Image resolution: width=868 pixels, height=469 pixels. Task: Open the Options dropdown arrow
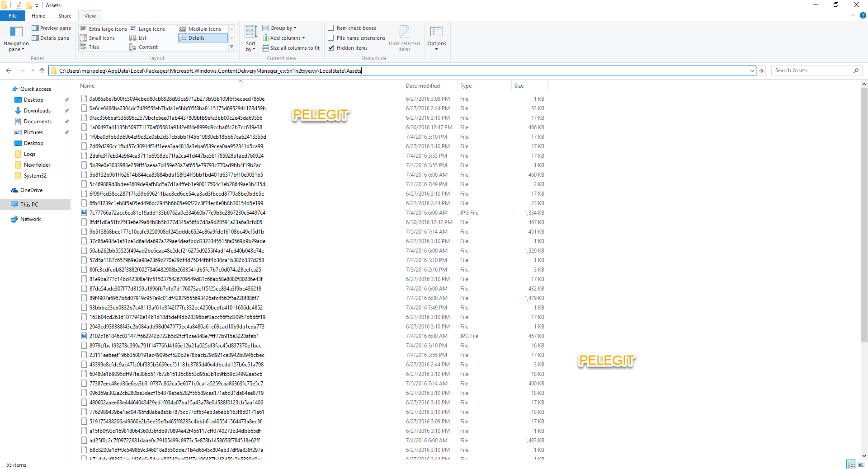pyautogui.click(x=436, y=49)
